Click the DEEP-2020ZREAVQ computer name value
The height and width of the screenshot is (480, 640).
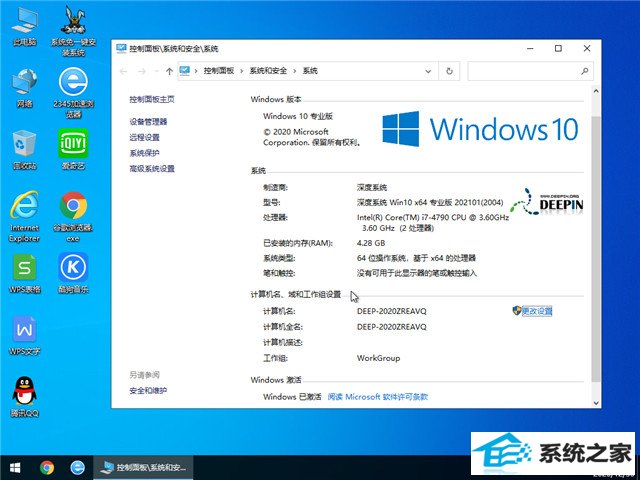click(x=391, y=311)
